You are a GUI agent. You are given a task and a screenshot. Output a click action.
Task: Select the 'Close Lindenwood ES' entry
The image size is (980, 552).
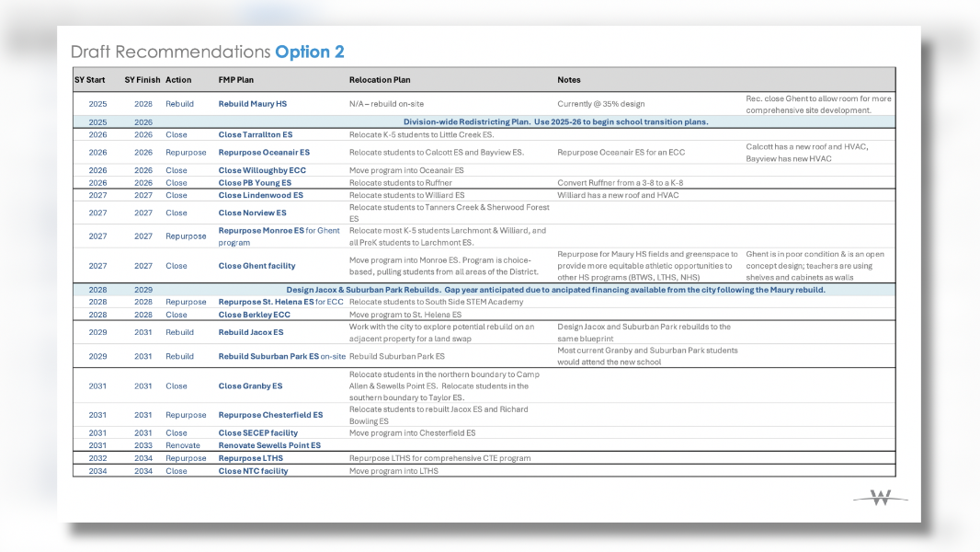(x=260, y=195)
